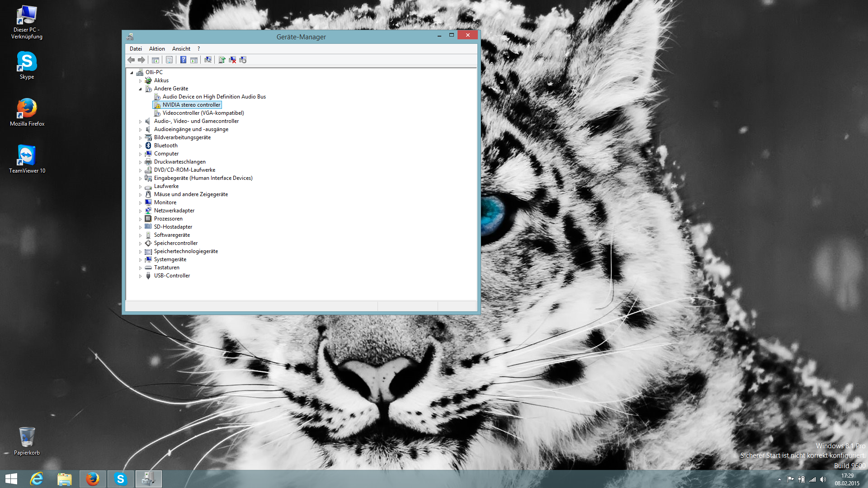Expand the USB-Controller category

pos(140,276)
